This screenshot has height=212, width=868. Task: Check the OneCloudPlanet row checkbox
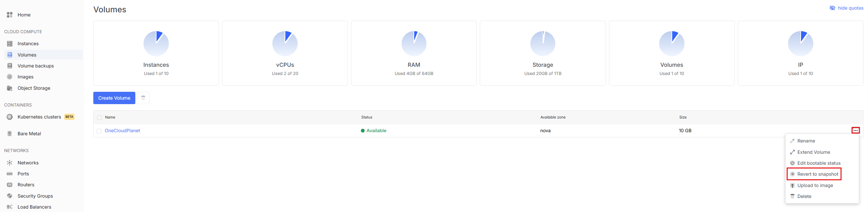click(x=99, y=131)
